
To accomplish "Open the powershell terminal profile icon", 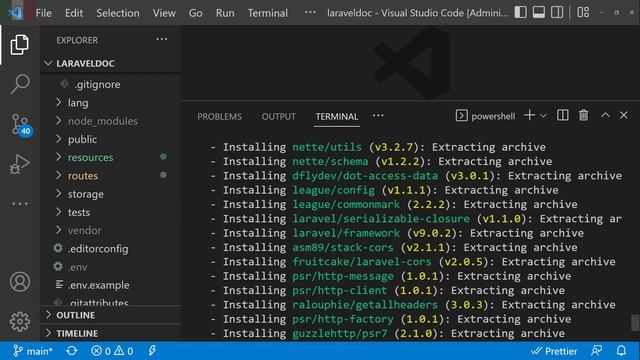I will click(x=461, y=116).
